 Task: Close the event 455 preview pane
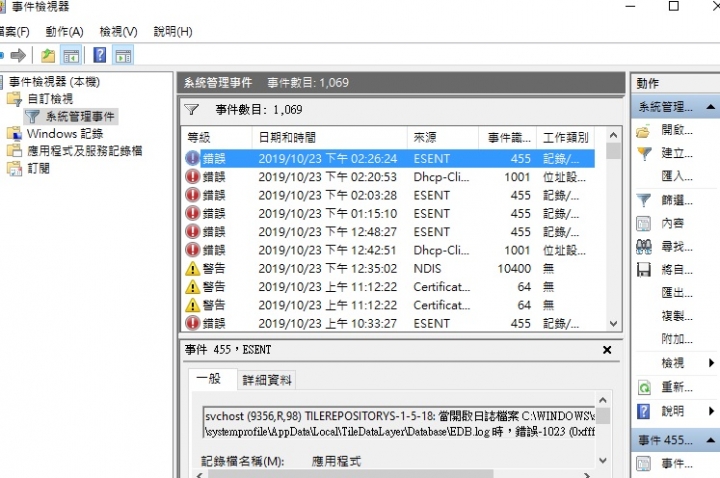tap(607, 350)
